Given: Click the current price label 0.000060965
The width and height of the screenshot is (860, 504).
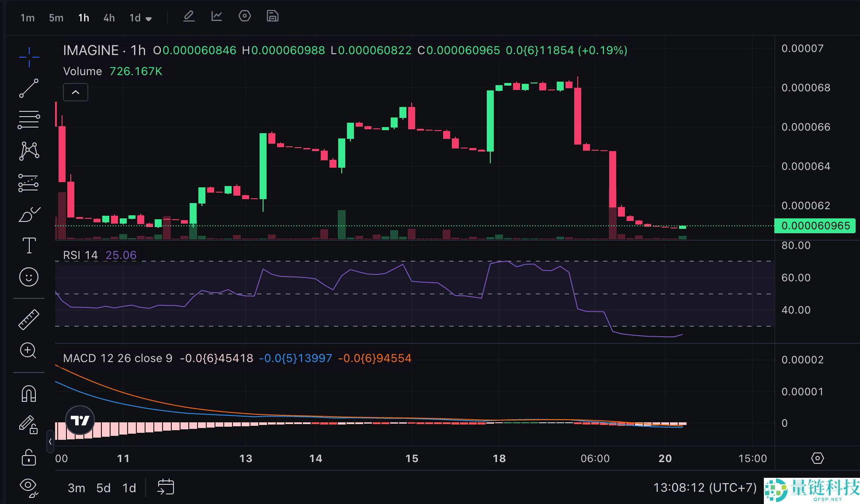Looking at the screenshot, I should pos(815,226).
